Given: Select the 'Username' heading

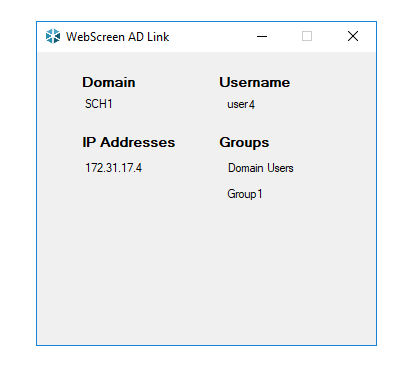Looking at the screenshot, I should pyautogui.click(x=254, y=82).
